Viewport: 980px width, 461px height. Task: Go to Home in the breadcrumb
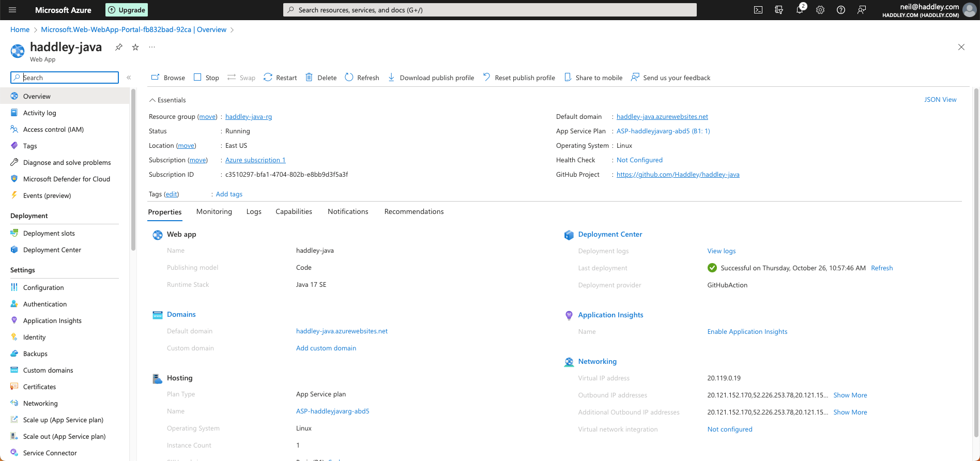pyautogui.click(x=20, y=29)
